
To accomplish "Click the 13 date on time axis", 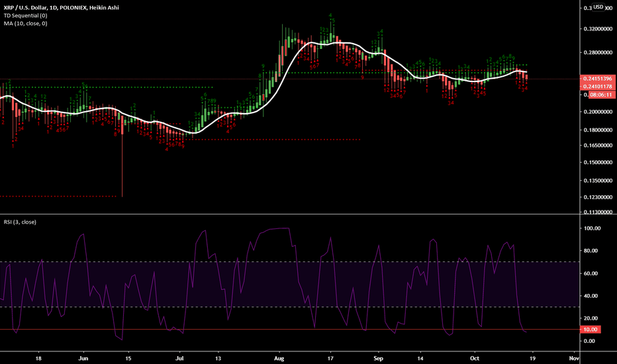I will tap(218, 359).
